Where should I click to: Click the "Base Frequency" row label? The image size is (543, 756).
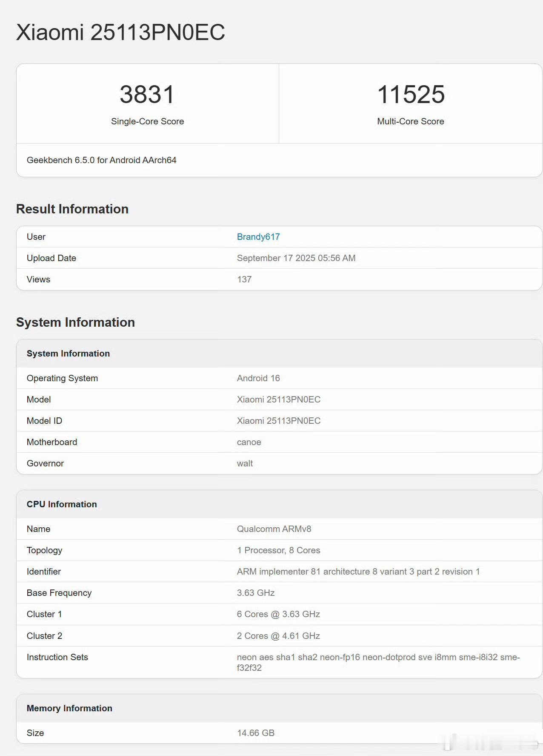pyautogui.click(x=59, y=593)
